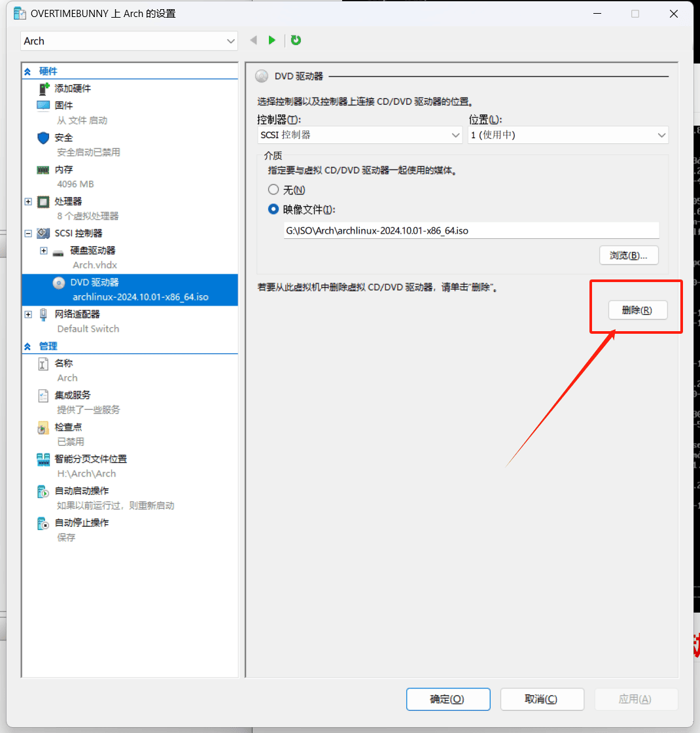Click the green refresh icon in toolbar
Screen dimensions: 700x733
coord(296,41)
